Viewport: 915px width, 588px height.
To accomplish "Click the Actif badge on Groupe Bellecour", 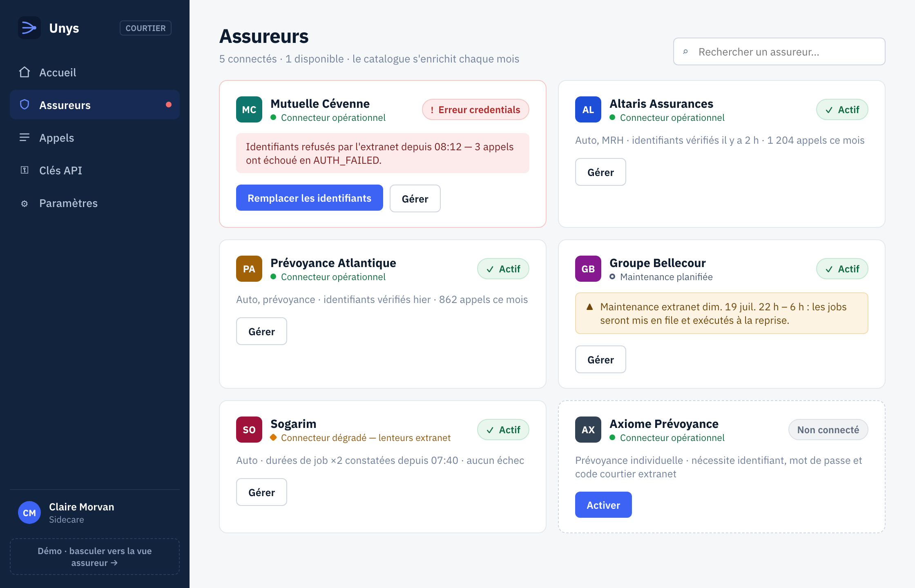I will (842, 269).
